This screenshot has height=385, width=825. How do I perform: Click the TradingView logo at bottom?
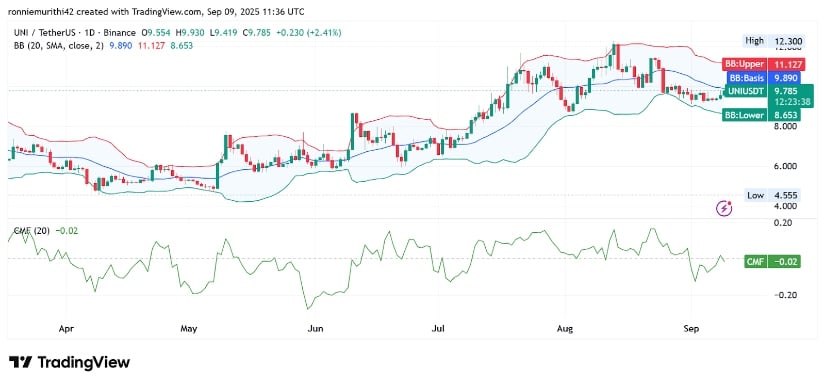pos(69,362)
